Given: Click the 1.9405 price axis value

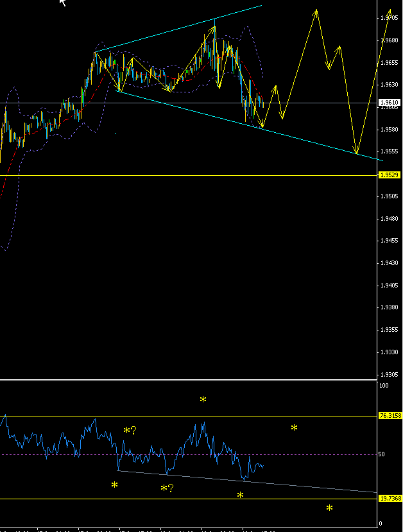Looking at the screenshot, I should coord(390,286).
